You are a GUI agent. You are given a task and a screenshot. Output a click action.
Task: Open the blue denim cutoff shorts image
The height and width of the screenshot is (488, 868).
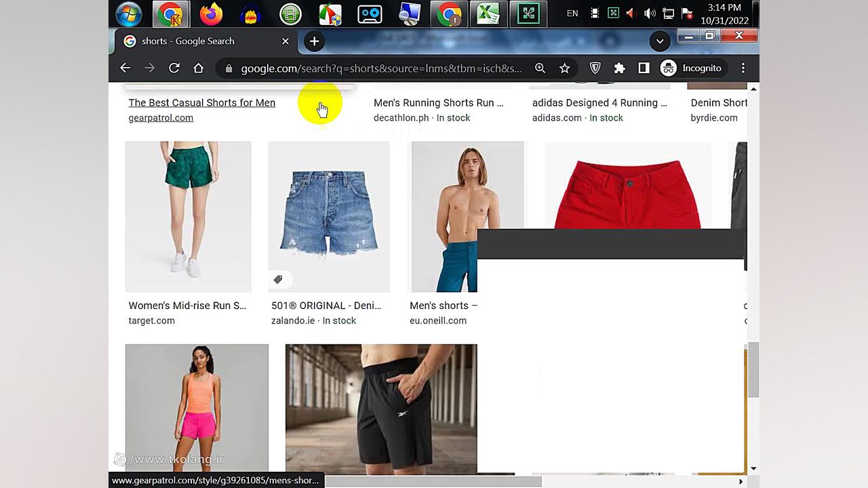[329, 216]
